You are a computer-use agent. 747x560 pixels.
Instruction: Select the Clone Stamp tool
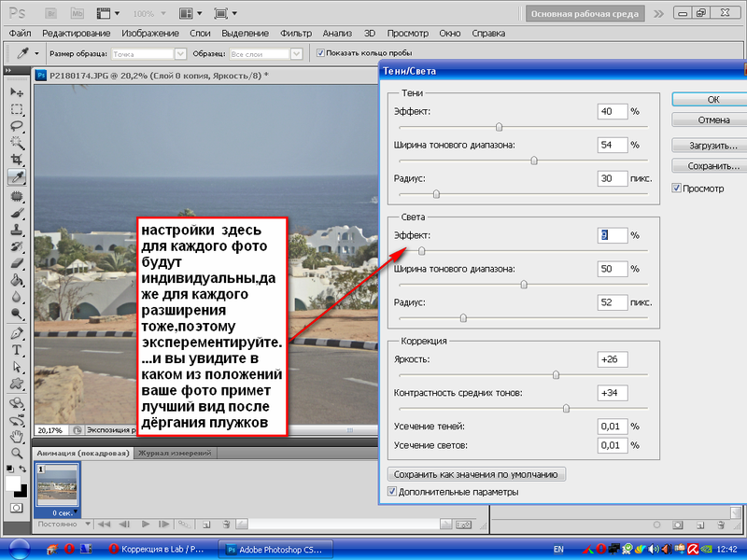(17, 230)
